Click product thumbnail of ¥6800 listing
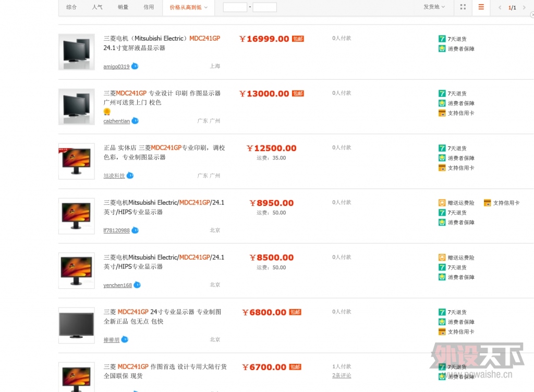Viewport: 534px width, 392px height. pyautogui.click(x=77, y=325)
